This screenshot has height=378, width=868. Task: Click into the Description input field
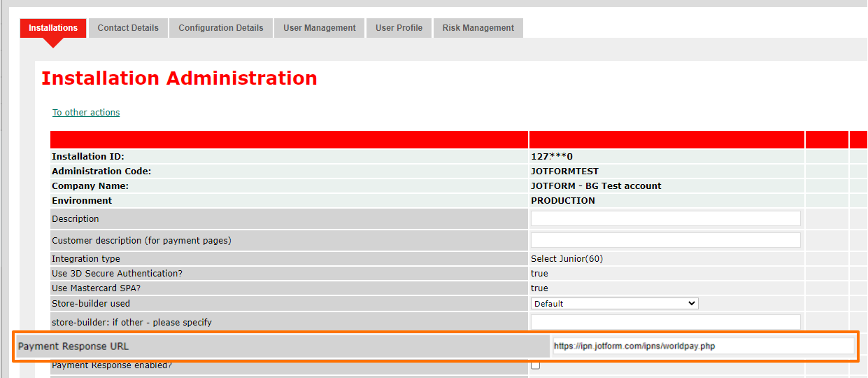coord(666,219)
